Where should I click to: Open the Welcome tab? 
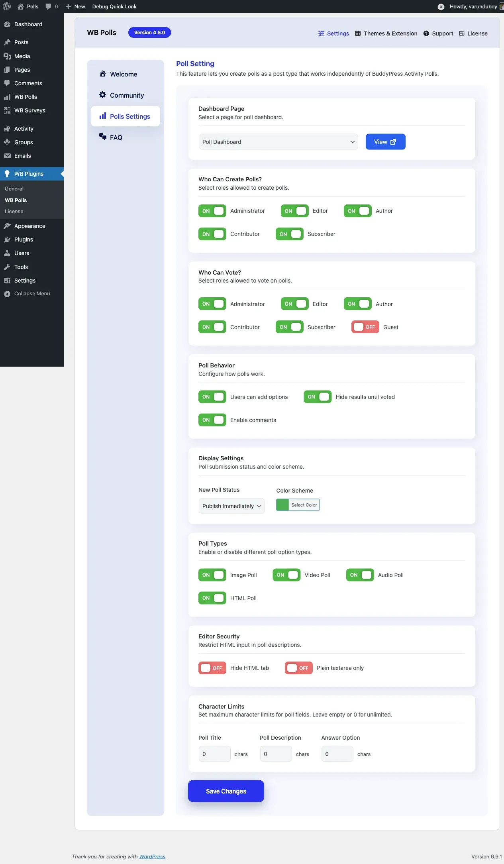(x=126, y=74)
